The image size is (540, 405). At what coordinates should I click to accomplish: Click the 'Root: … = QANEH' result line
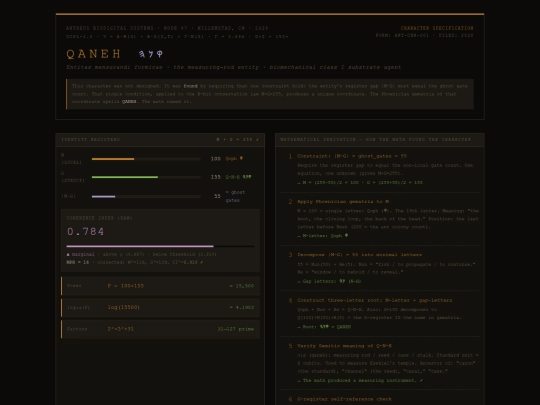pyautogui.click(x=324, y=327)
